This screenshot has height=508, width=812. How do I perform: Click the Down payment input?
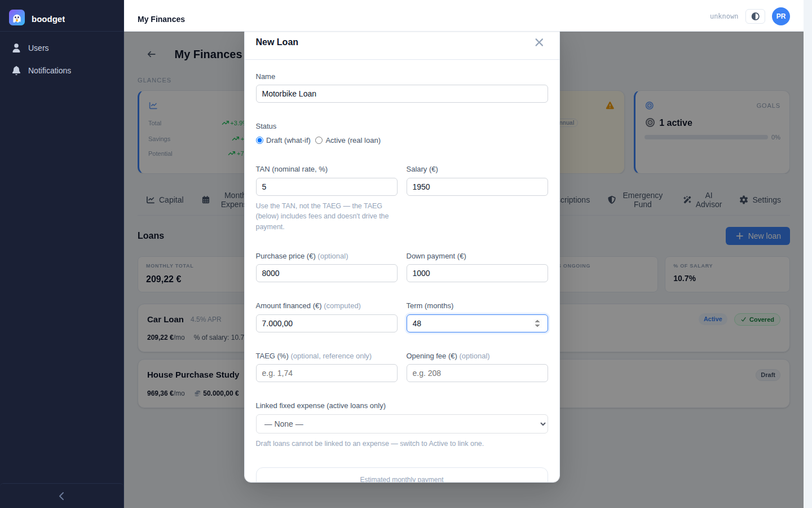[477, 273]
